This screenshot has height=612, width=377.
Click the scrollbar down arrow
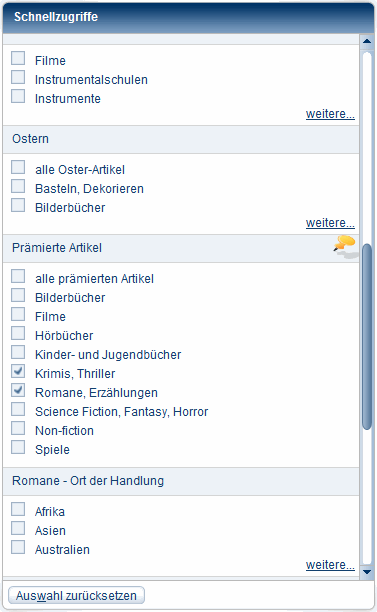[366, 572]
